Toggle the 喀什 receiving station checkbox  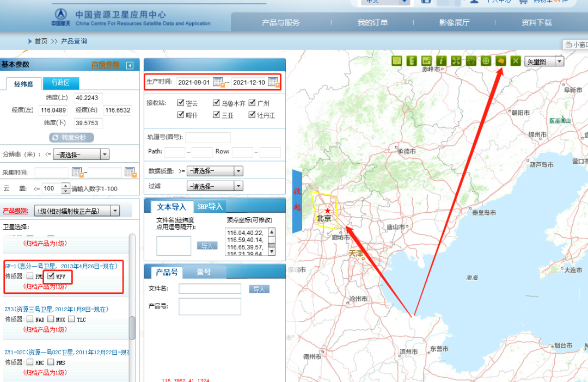coord(181,114)
